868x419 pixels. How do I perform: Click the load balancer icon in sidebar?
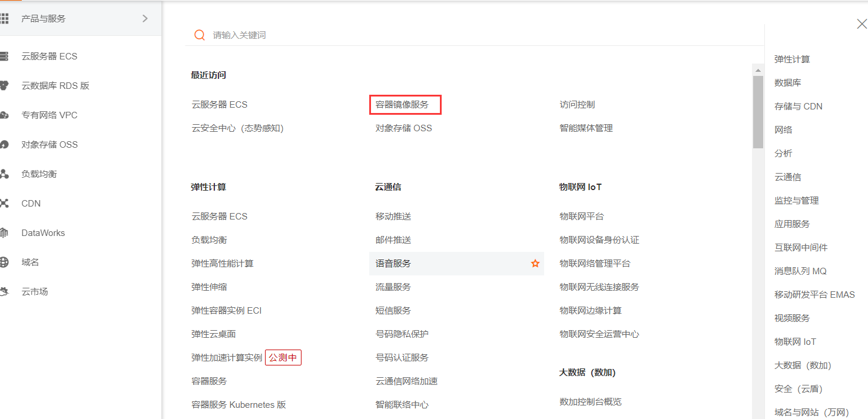click(x=4, y=174)
